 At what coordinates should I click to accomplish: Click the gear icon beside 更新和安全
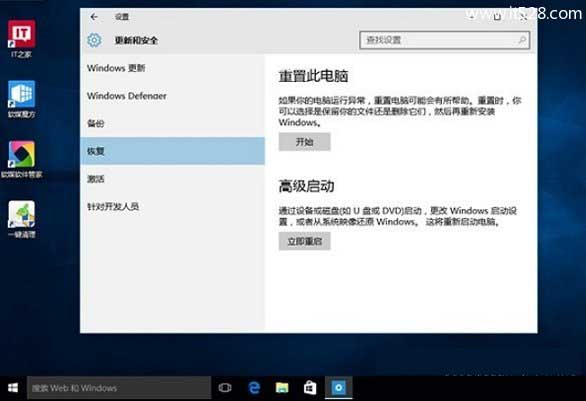[94, 40]
